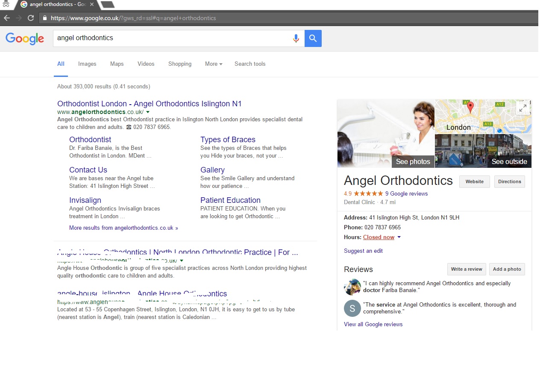Open the More dropdown in the results menu
The width and height of the screenshot is (543, 392).
[x=213, y=64]
